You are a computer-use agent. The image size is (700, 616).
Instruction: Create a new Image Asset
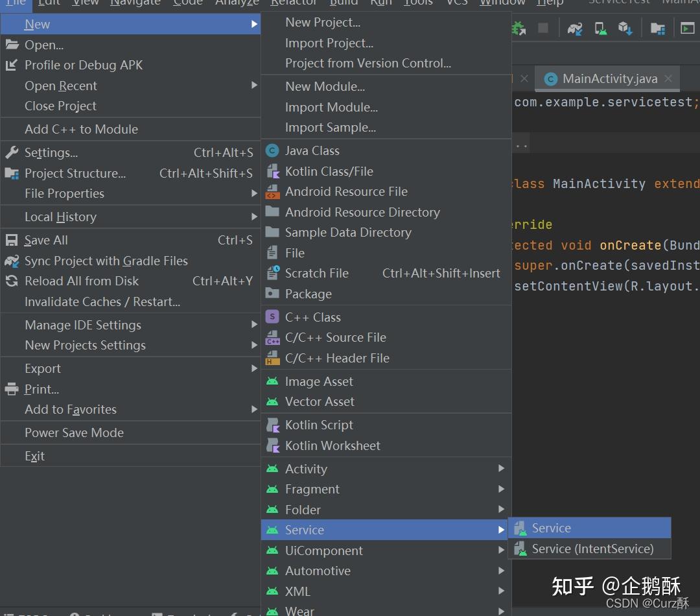click(317, 381)
